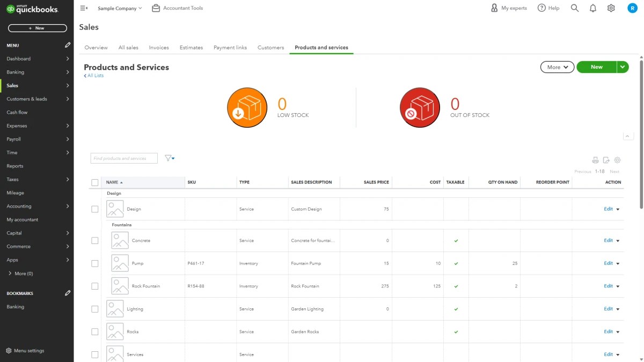This screenshot has width=644, height=362.
Task: Click the export icon next to the printer
Action: (x=606, y=160)
